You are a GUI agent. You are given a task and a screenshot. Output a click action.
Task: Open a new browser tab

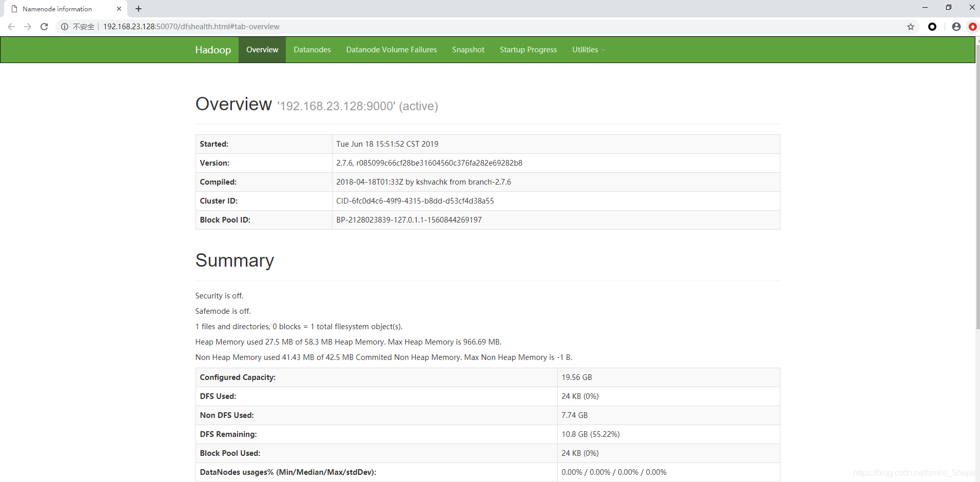(x=139, y=9)
